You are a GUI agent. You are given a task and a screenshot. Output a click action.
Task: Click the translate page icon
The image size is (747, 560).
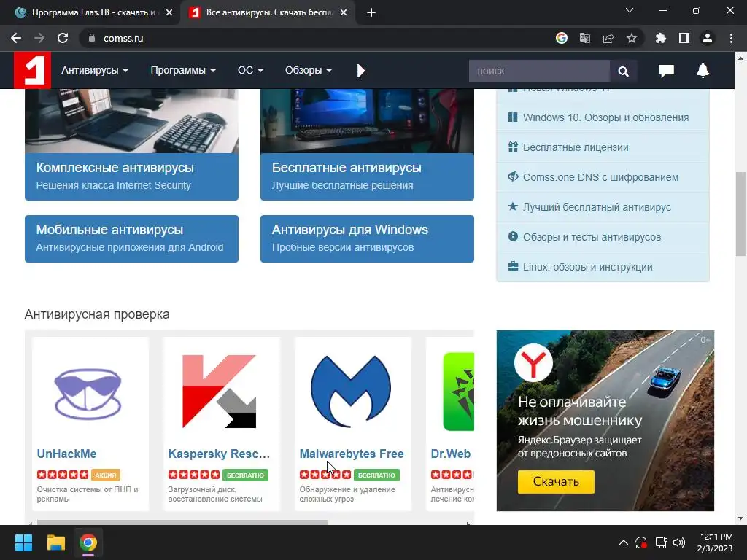(x=585, y=38)
